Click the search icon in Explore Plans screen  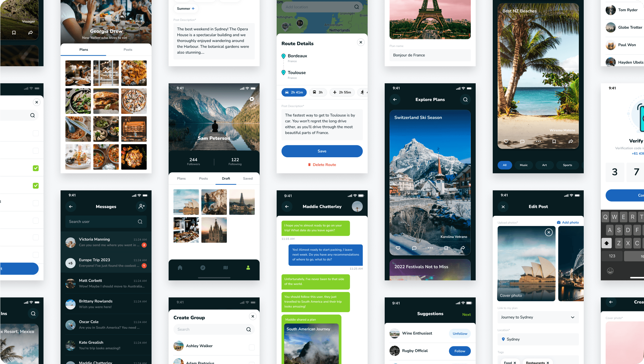pos(465,100)
